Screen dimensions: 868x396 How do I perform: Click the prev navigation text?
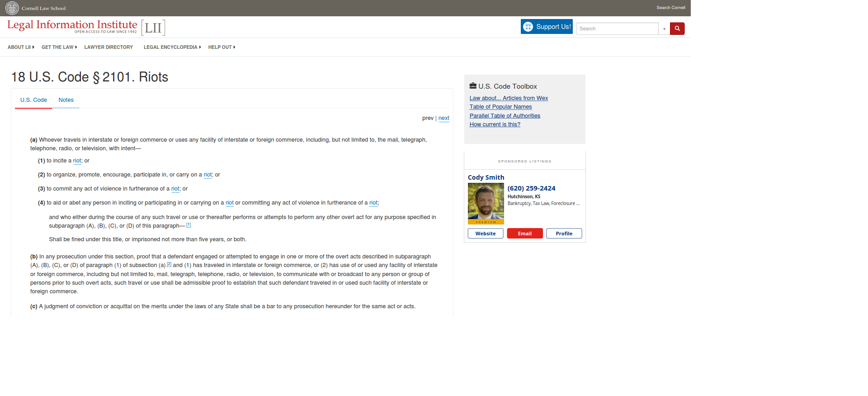pos(428,118)
